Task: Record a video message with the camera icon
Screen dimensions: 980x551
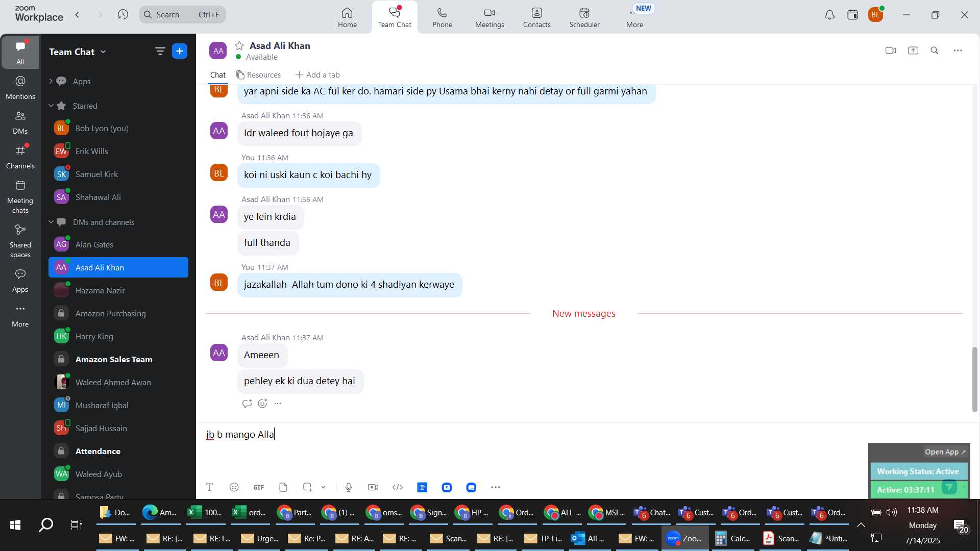Action: [373, 488]
